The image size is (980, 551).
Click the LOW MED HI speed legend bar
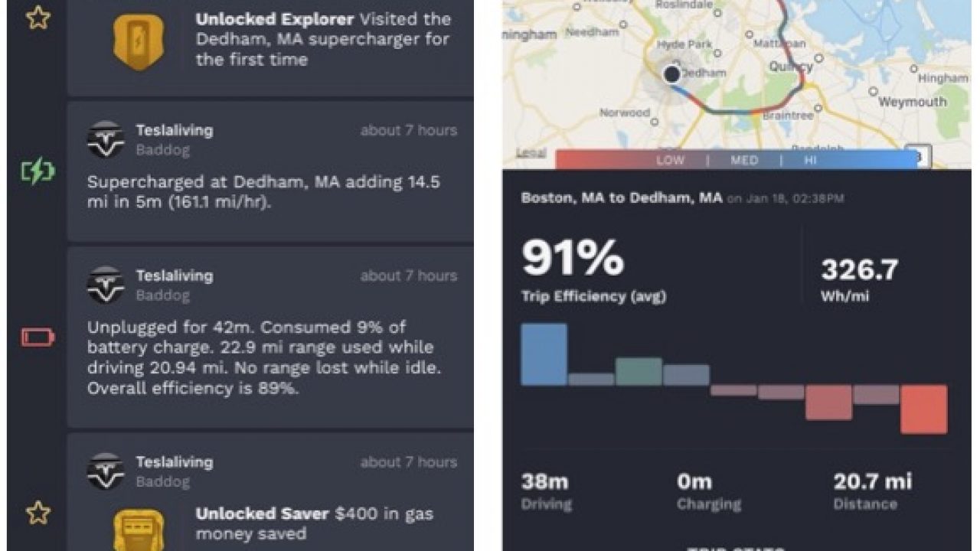click(736, 160)
